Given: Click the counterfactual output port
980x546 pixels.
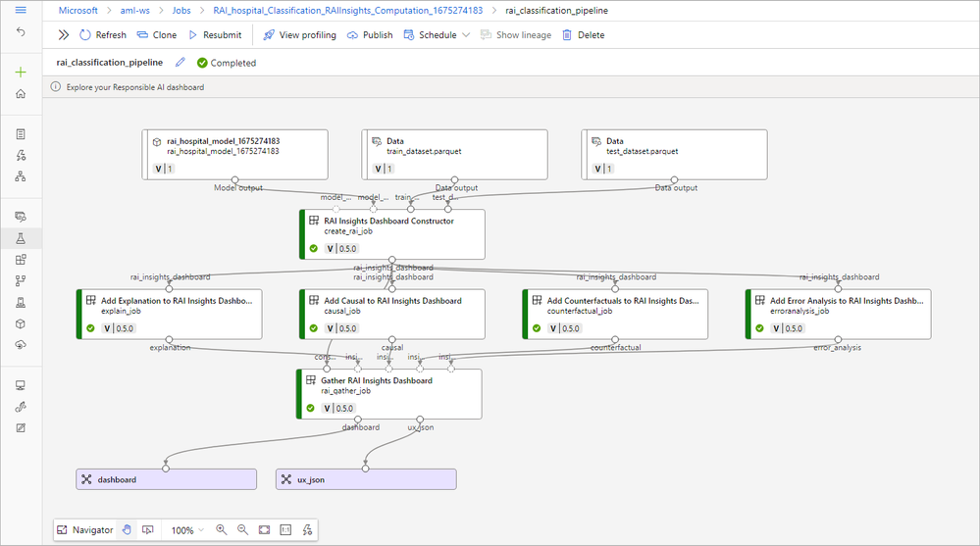Looking at the screenshot, I should pyautogui.click(x=615, y=339).
